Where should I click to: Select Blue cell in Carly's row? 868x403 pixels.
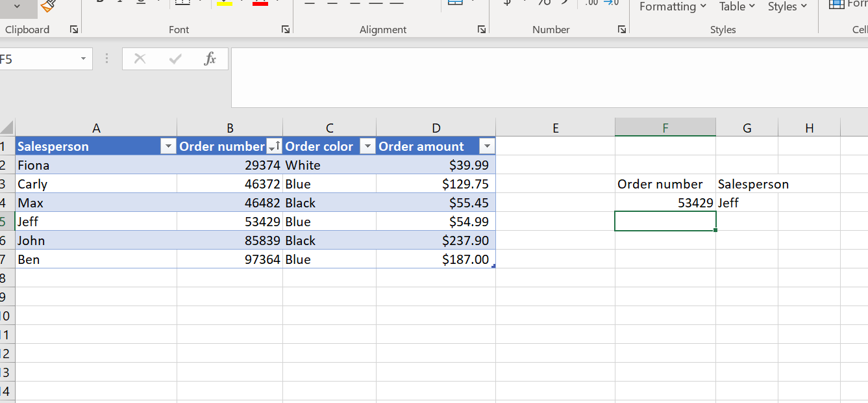pyautogui.click(x=330, y=184)
